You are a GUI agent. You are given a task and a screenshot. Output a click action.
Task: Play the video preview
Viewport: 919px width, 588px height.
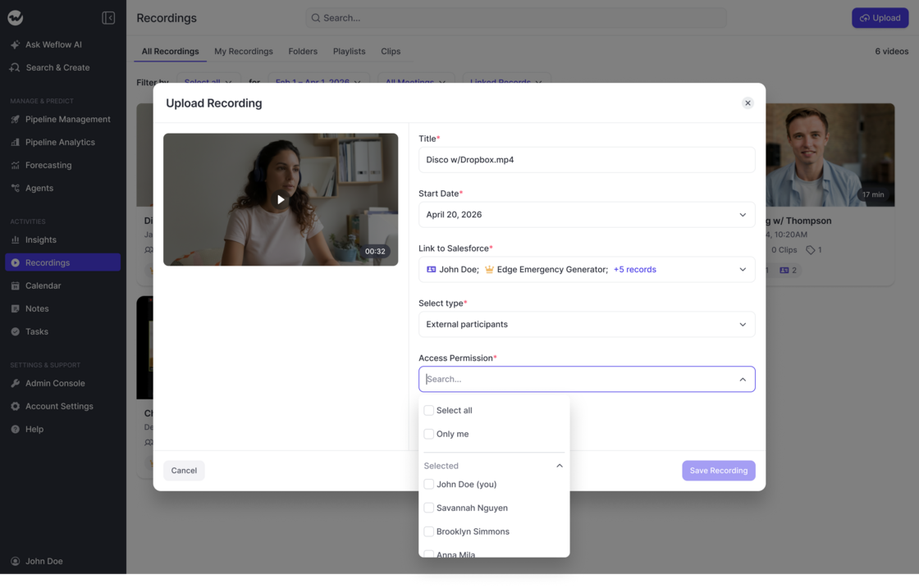[x=281, y=200]
